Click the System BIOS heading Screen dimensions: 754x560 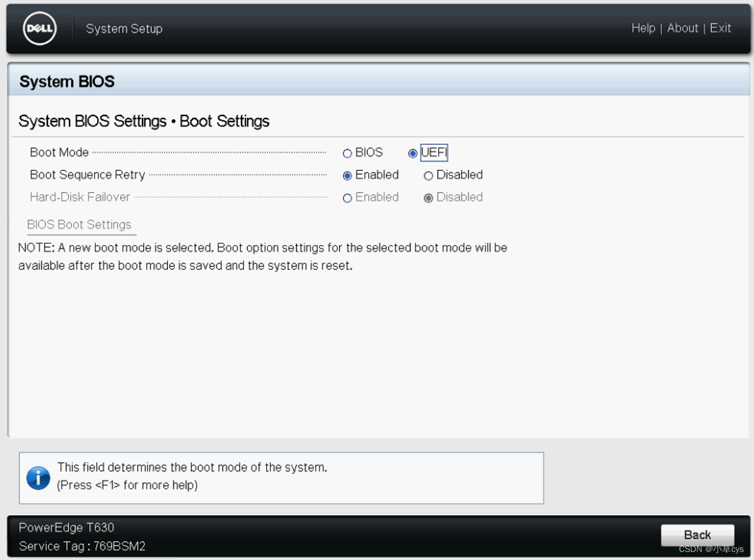pos(67,82)
